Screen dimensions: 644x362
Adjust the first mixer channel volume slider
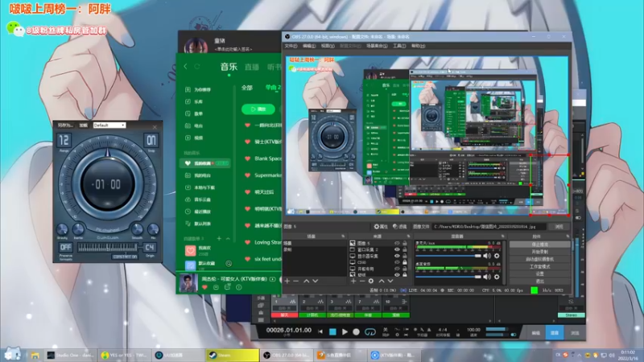[x=448, y=256]
